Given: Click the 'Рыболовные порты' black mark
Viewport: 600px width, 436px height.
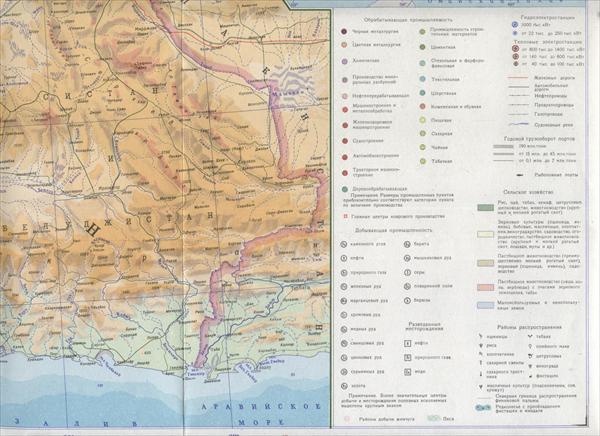Looking at the screenshot, I should click(x=519, y=175).
